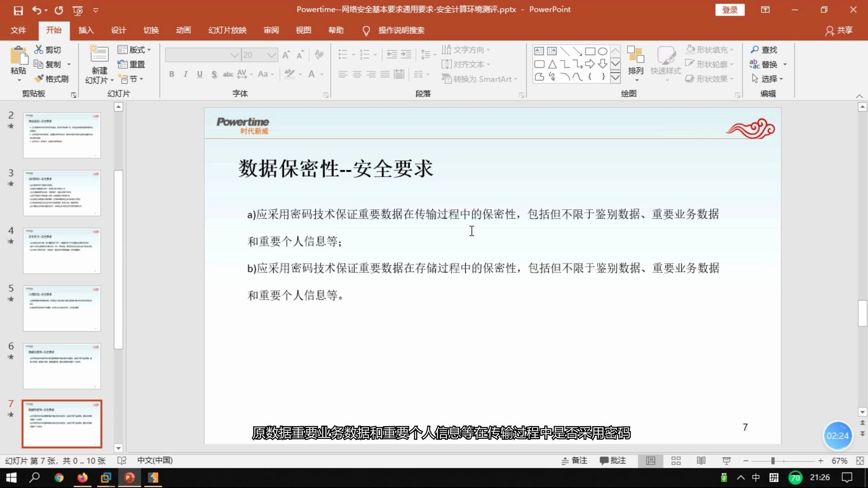
Task: Click the Arrange (排列) icon
Action: (x=635, y=55)
